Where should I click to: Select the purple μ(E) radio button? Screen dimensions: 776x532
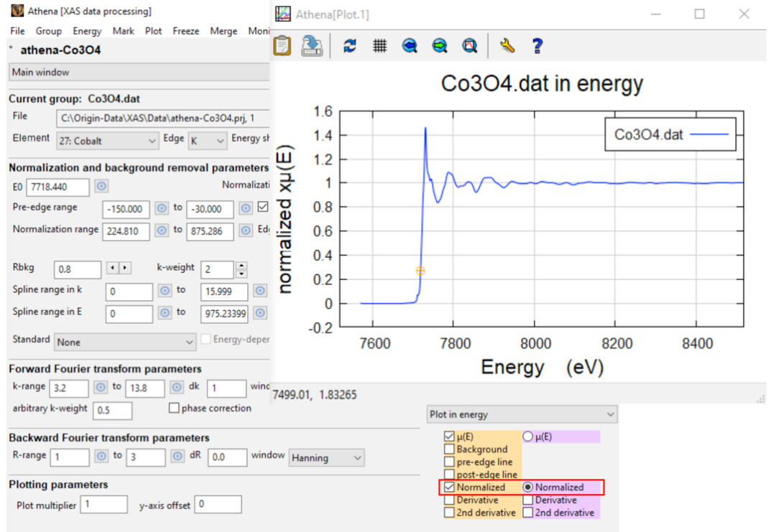[527, 436]
